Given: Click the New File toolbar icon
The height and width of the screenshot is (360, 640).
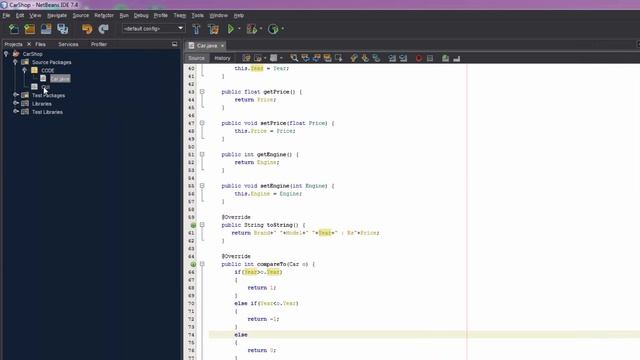Looking at the screenshot, I should point(13,29).
